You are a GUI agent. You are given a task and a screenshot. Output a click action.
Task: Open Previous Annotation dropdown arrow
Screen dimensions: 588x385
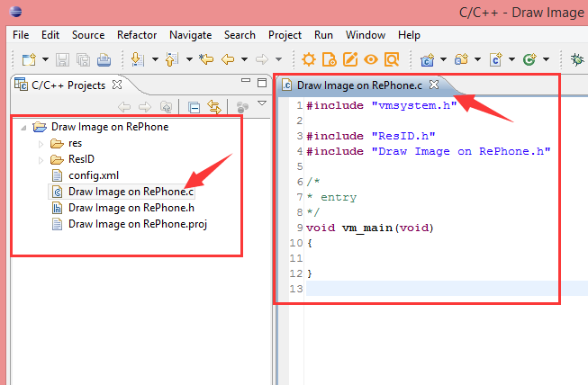[x=189, y=59]
